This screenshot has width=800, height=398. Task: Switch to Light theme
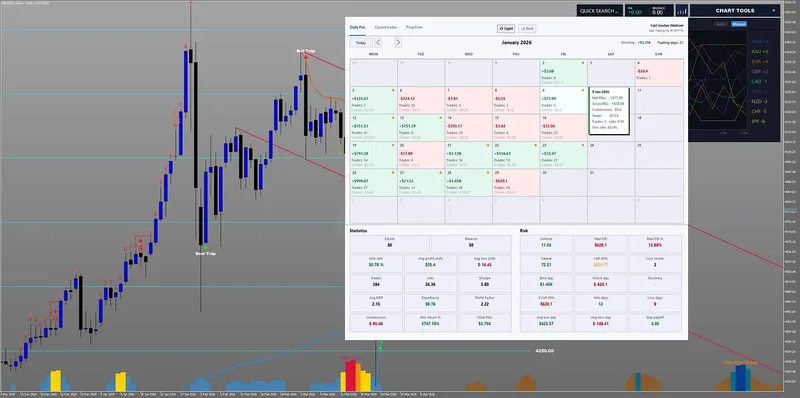click(x=507, y=29)
